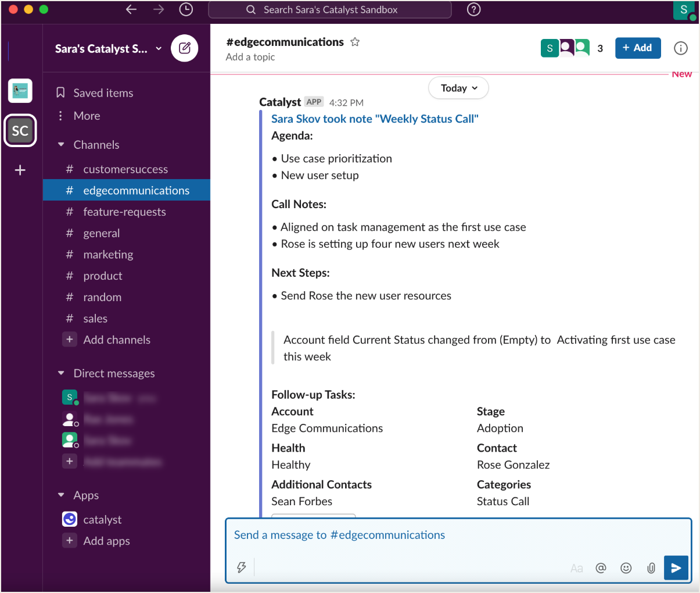Open Sara's Catalyst workspace menu
700x593 pixels.
point(109,49)
